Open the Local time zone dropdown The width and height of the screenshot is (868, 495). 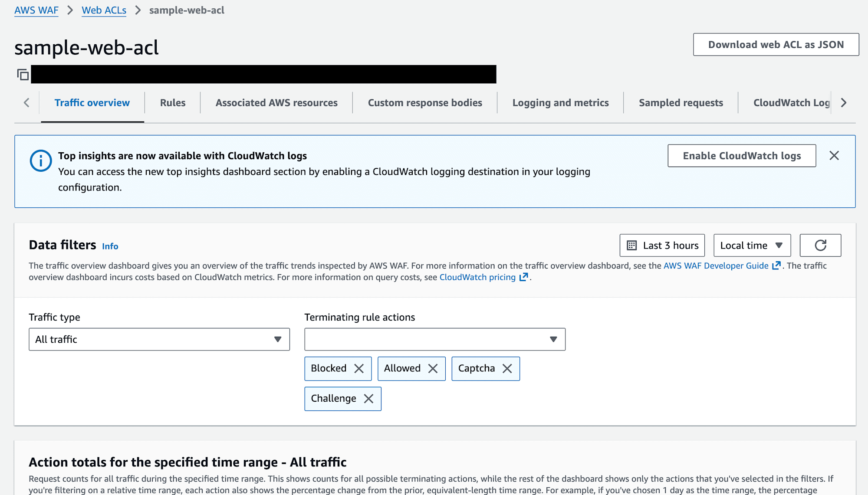coord(752,246)
